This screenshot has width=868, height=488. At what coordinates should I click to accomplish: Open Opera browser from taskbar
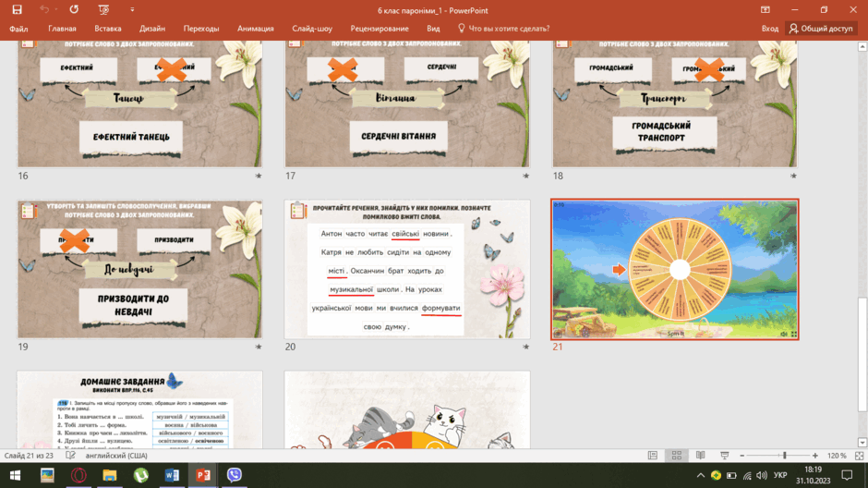click(x=78, y=475)
